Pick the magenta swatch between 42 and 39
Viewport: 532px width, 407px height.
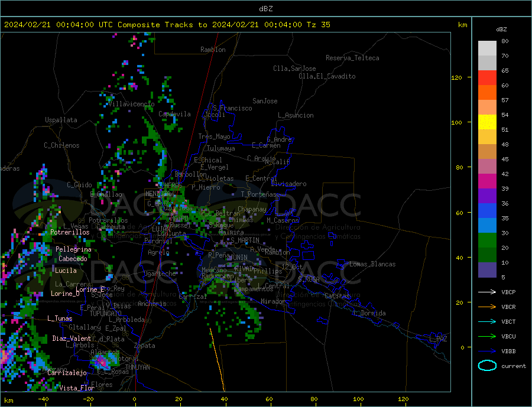[x=487, y=181]
